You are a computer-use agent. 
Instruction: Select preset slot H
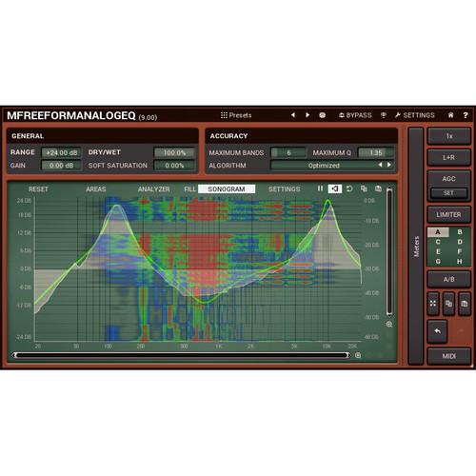coord(460,262)
